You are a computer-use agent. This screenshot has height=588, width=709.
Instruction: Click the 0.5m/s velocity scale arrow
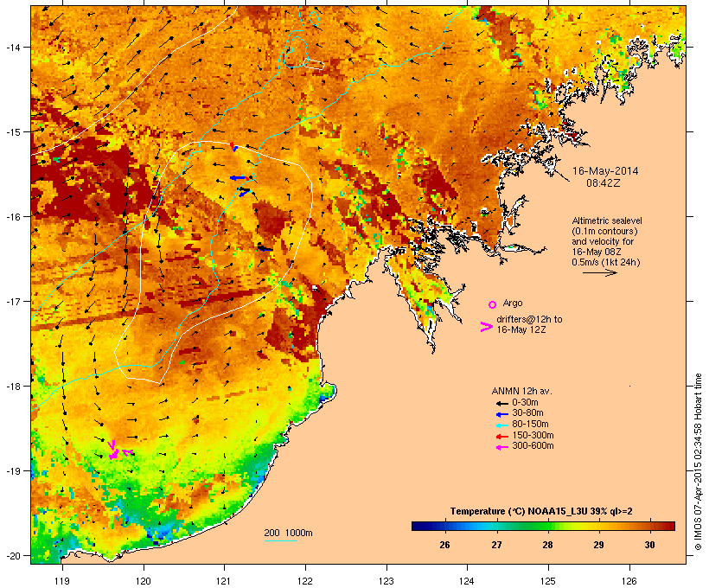click(x=599, y=272)
